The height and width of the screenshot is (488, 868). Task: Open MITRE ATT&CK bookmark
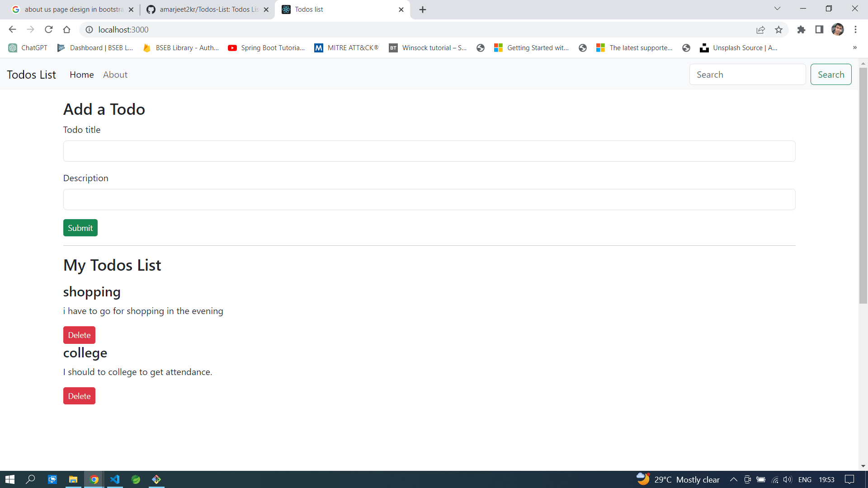(x=346, y=48)
